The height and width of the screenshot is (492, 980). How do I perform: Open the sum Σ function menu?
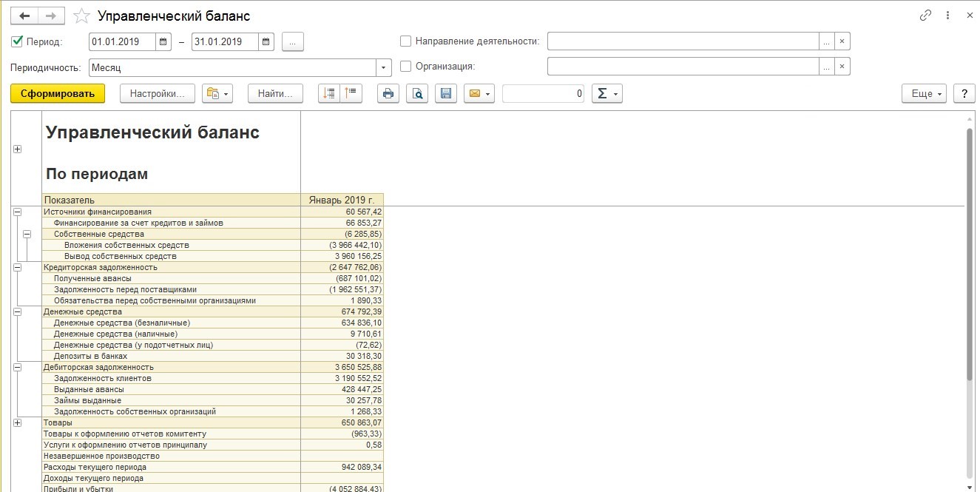tap(606, 93)
